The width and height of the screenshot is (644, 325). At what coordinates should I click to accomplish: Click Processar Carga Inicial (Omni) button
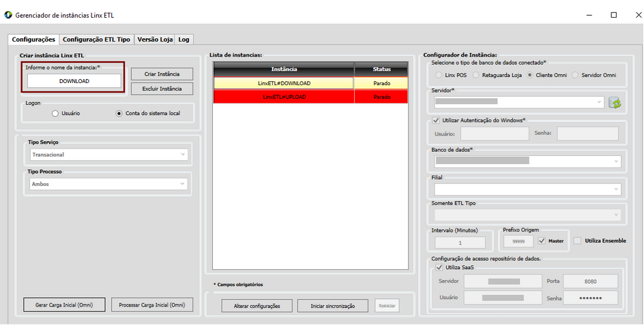coord(152,305)
